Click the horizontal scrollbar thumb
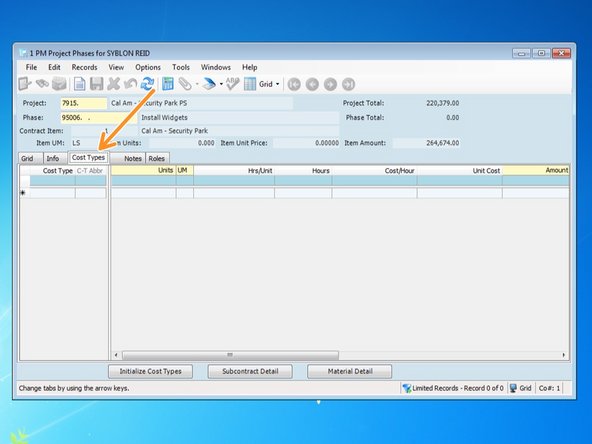Viewport: 592px width, 444px height. (230, 355)
